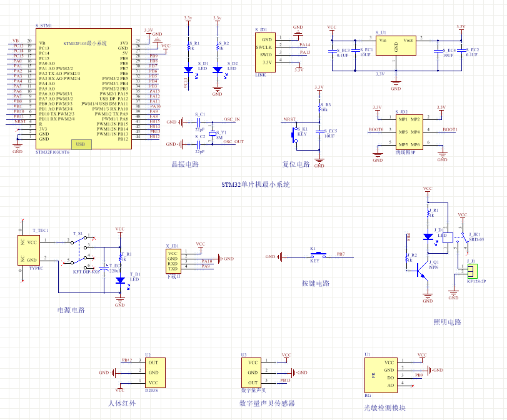
Task: Click the '电源电路' caption
Action: point(71,310)
